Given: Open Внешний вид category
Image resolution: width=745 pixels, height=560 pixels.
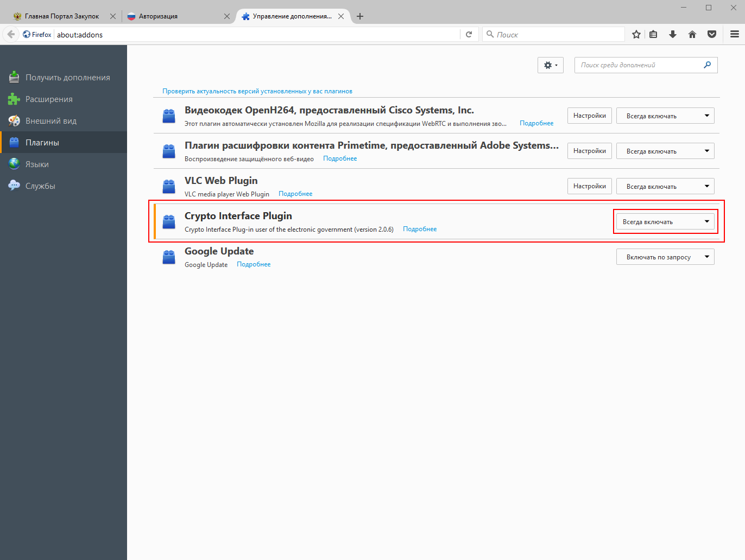Looking at the screenshot, I should click(50, 121).
